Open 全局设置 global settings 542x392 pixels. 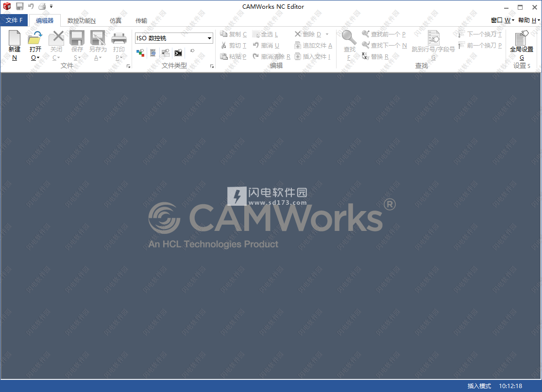522,45
